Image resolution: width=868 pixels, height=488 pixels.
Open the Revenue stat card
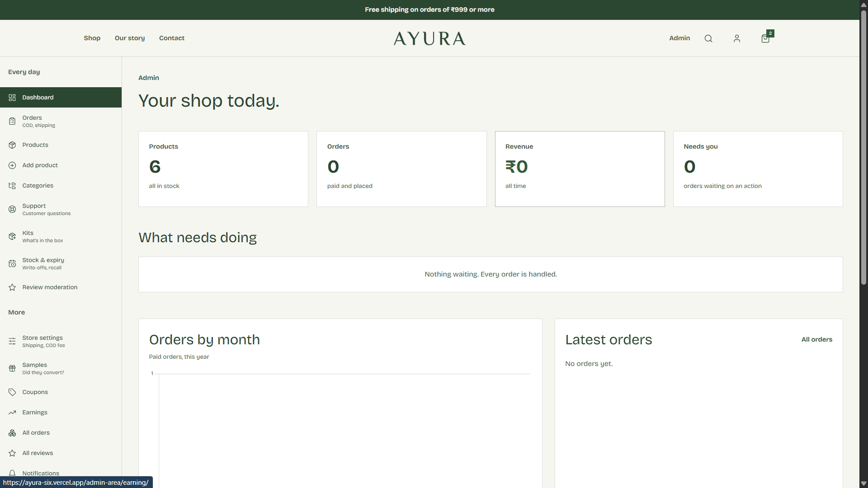[x=580, y=169]
